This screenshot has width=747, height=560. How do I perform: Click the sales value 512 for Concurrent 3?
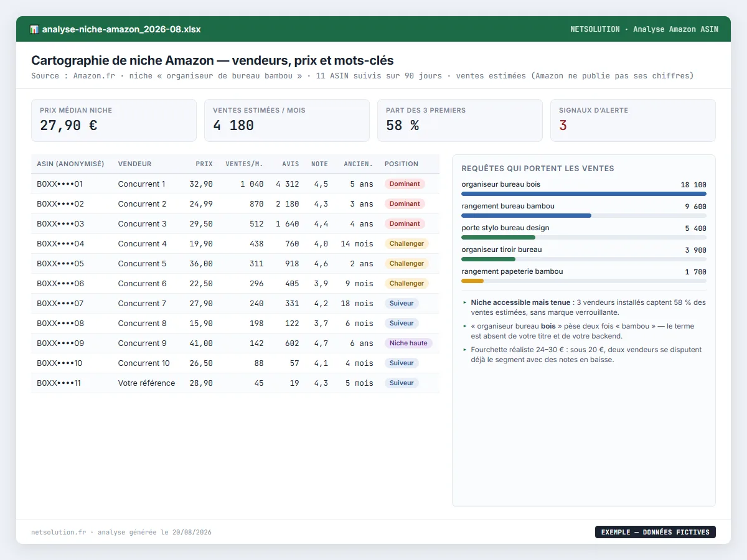click(256, 224)
